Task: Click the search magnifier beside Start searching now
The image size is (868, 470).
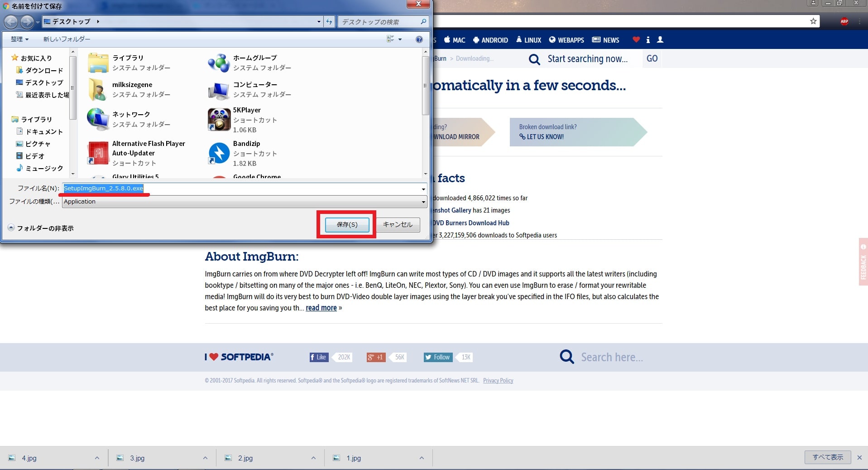Action: point(534,59)
